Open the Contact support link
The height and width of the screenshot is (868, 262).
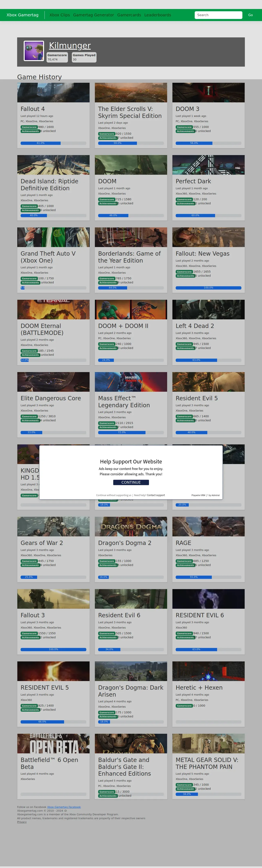(156, 495)
